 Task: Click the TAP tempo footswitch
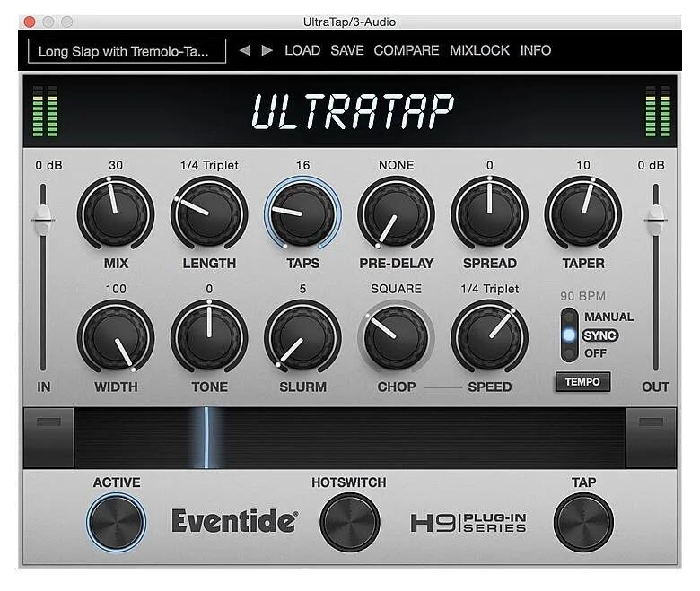[x=583, y=522]
